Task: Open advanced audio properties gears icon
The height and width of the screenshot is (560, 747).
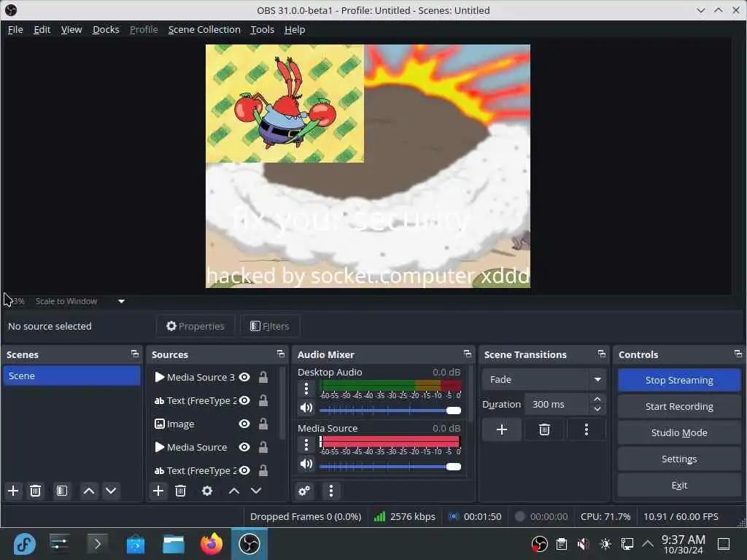Action: pyautogui.click(x=304, y=491)
